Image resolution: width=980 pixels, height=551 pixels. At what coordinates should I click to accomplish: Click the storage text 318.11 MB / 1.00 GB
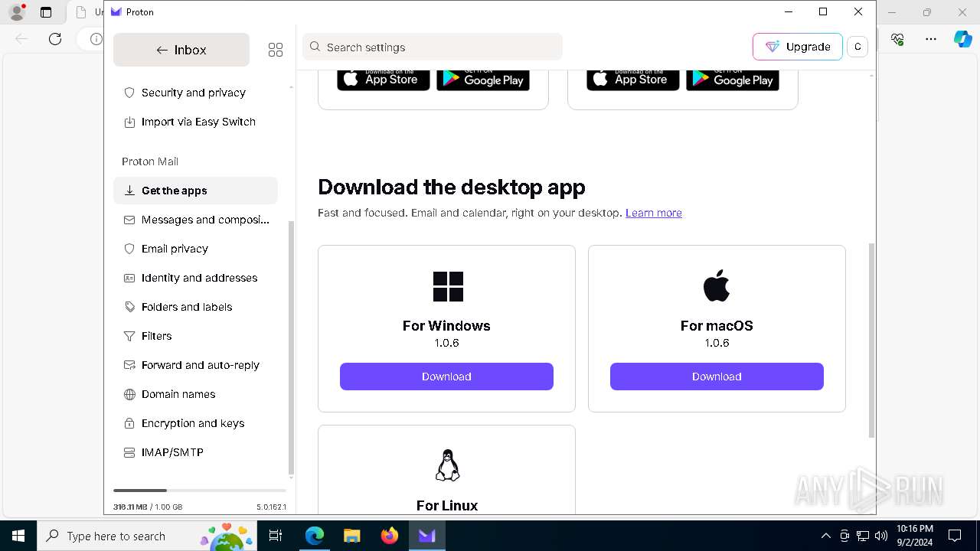148,507
